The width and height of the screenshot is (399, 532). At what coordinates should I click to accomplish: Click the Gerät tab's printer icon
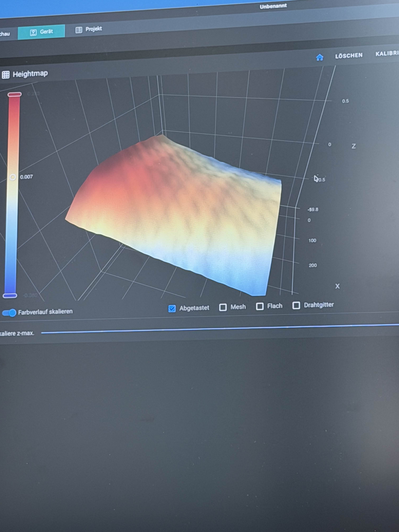(x=33, y=32)
